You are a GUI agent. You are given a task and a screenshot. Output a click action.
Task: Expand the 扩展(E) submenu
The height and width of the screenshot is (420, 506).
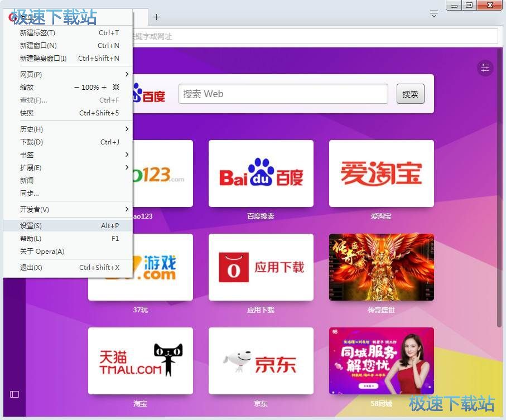pos(68,168)
